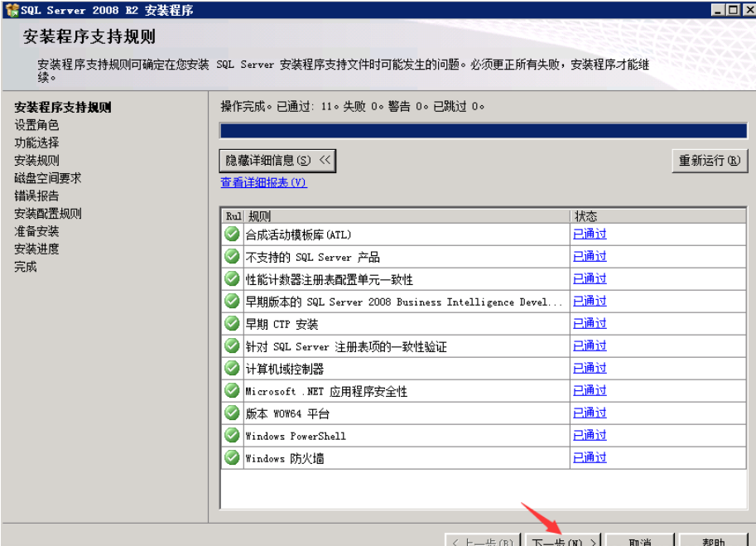This screenshot has height=546, width=756.
Task: Click rule name 性能计数器注册表配置单元一致性
Action: [x=330, y=280]
